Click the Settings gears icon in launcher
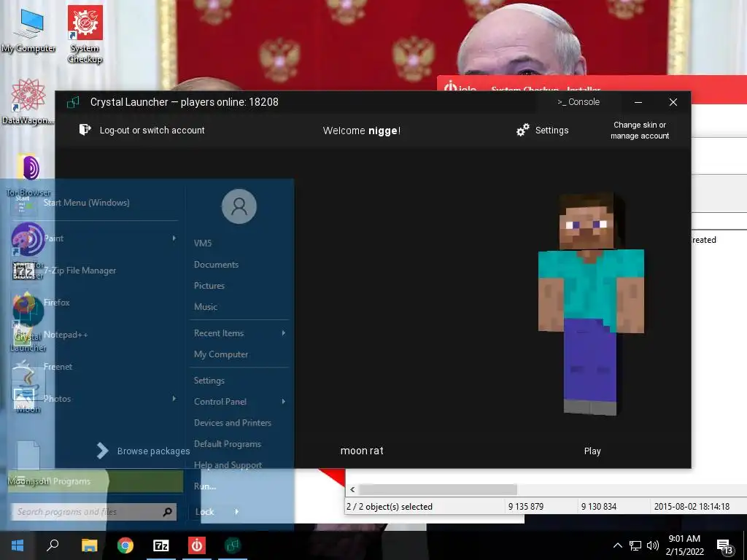Screen dimensions: 747x560 coord(522,130)
